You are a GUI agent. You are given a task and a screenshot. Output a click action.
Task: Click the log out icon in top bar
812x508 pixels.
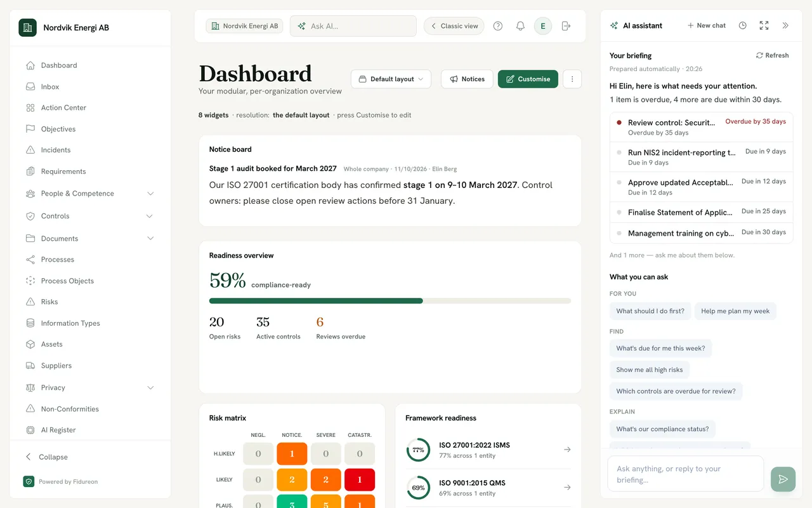pyautogui.click(x=566, y=26)
